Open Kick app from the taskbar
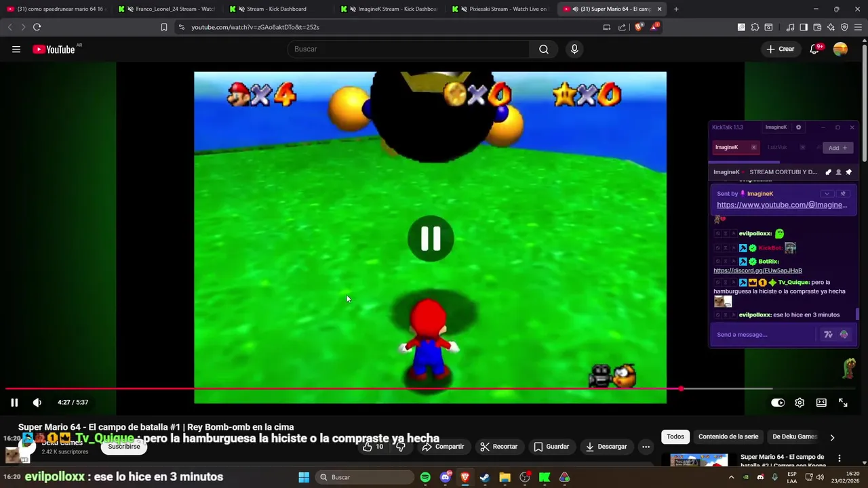 (545, 477)
